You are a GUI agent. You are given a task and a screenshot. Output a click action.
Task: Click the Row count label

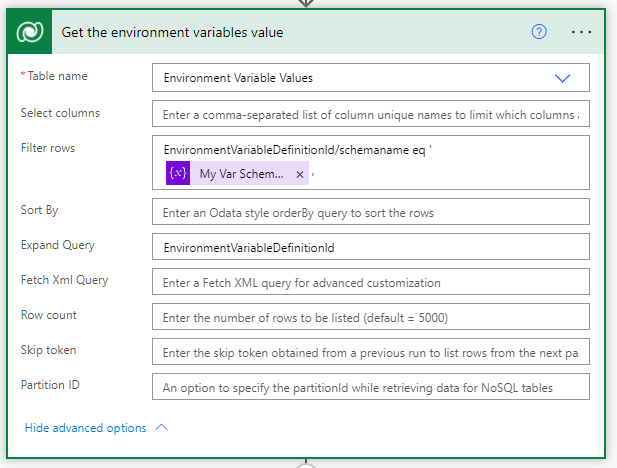tap(48, 315)
